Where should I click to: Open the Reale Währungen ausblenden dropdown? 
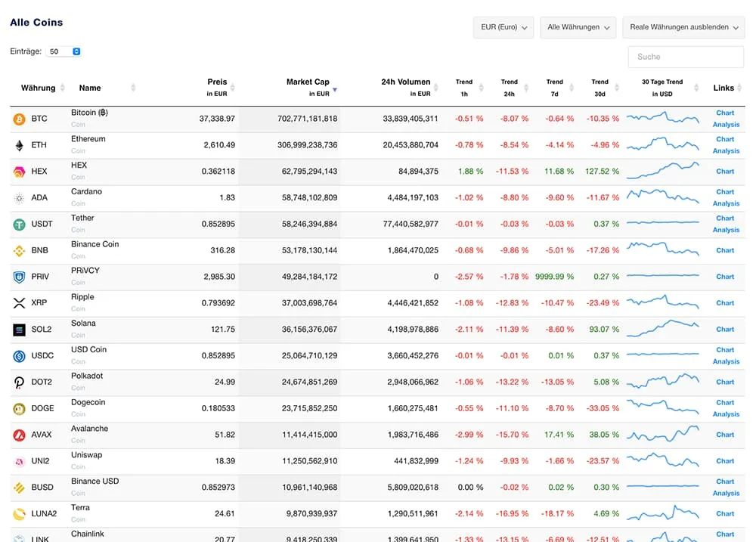coord(683,27)
